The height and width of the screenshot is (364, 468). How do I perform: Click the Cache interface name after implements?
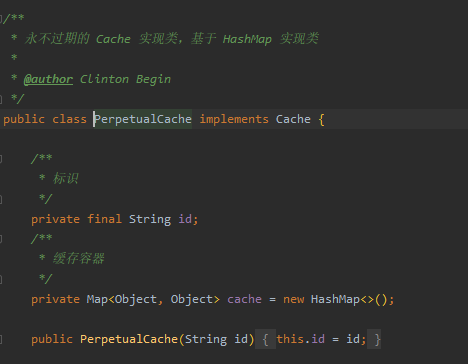click(x=293, y=119)
